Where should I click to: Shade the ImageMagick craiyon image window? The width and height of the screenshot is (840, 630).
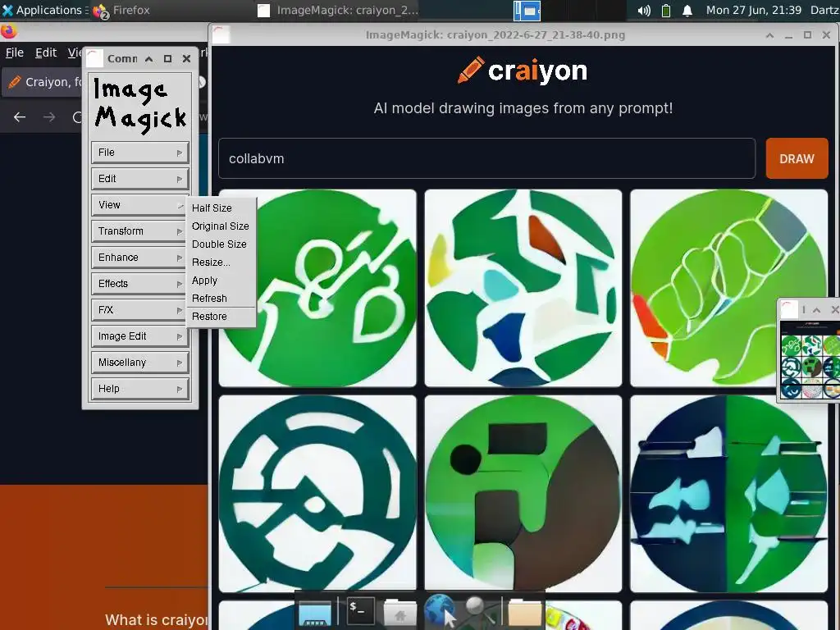click(769, 35)
